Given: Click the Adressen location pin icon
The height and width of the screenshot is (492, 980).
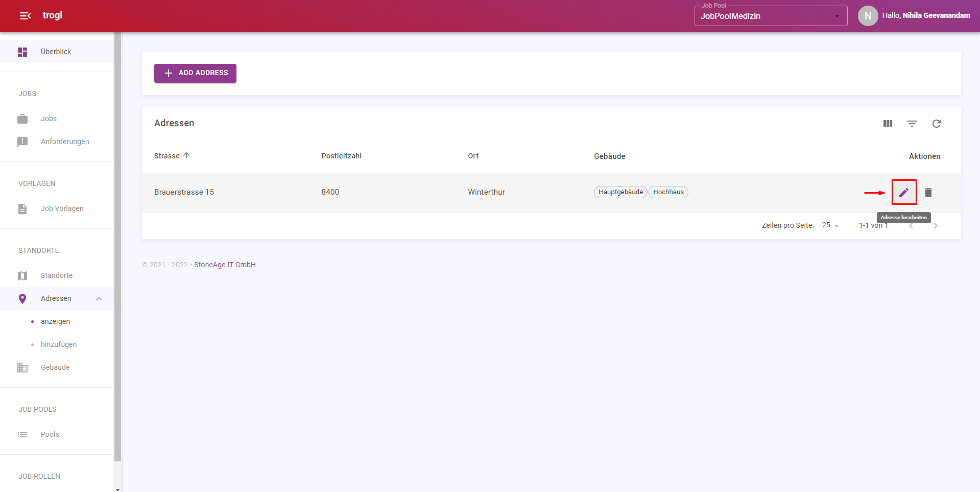Looking at the screenshot, I should 22,299.
